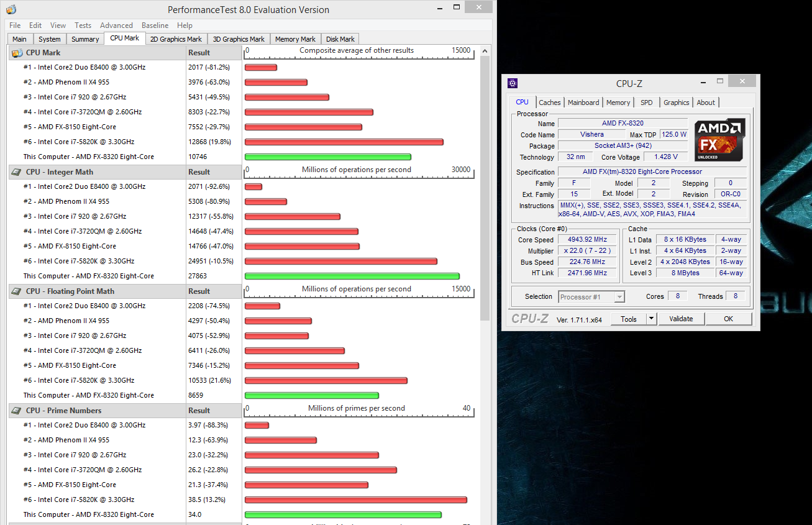Select the i7-5820K row with result 12868
This screenshot has width=812, height=525.
(124, 142)
